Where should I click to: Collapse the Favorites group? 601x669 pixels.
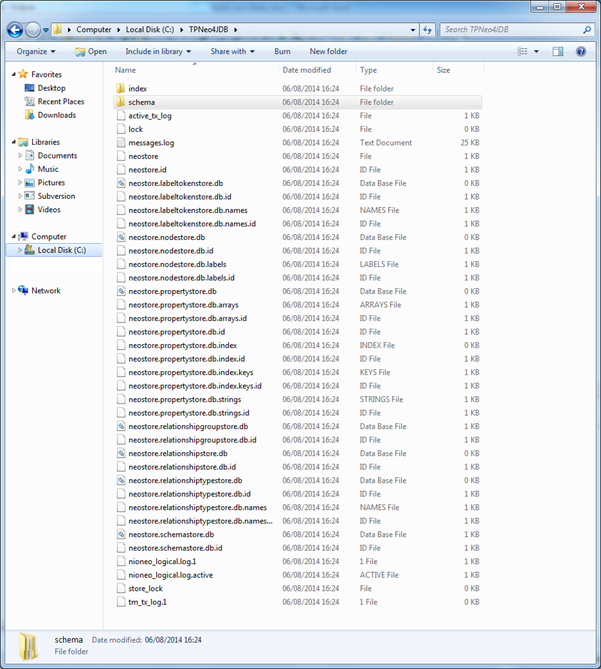point(14,74)
